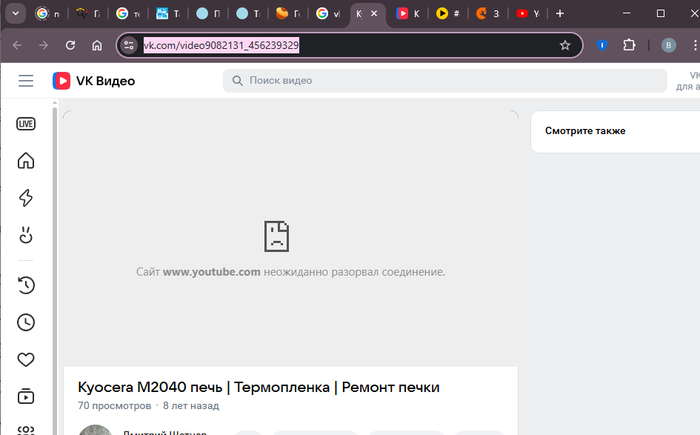
Task: Open watch history icon in sidebar
Action: 26,285
